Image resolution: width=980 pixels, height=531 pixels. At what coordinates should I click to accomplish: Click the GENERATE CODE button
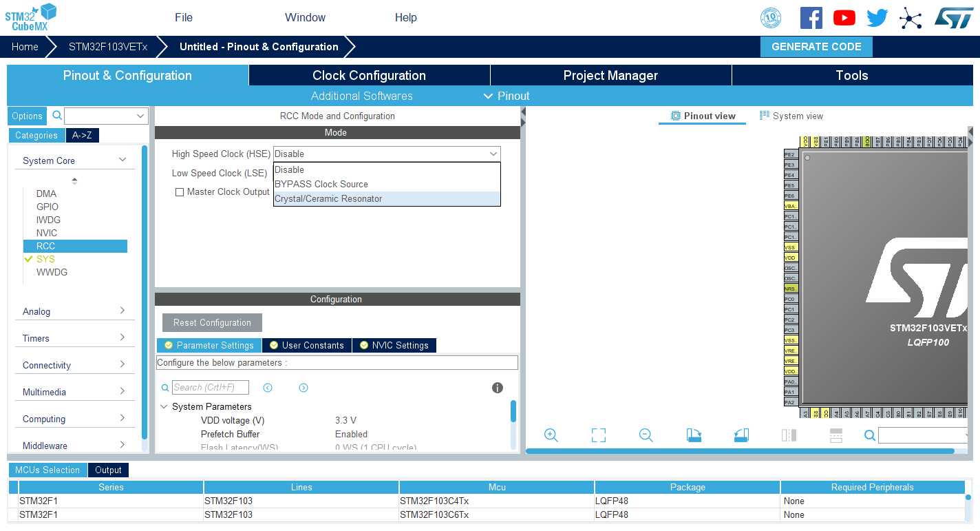pos(816,47)
